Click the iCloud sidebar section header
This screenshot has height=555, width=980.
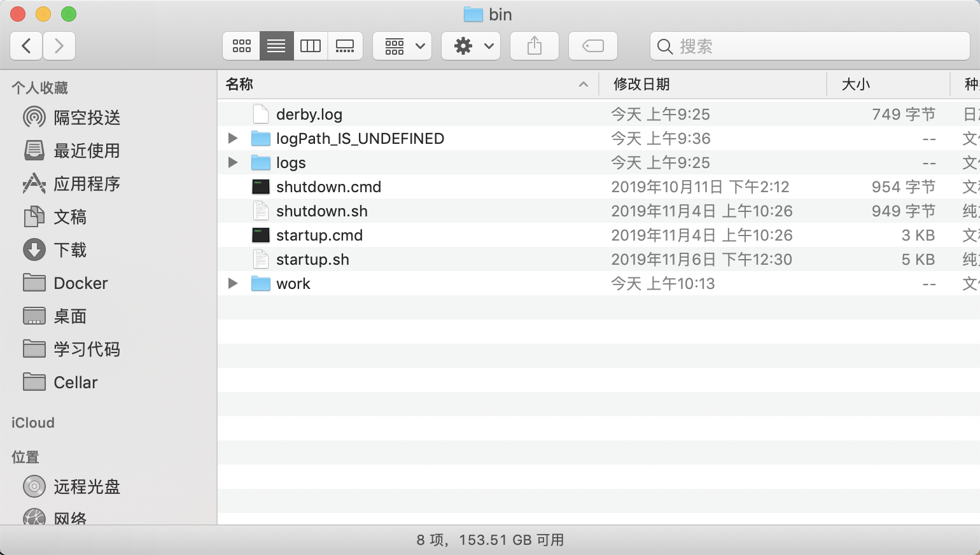[x=33, y=423]
